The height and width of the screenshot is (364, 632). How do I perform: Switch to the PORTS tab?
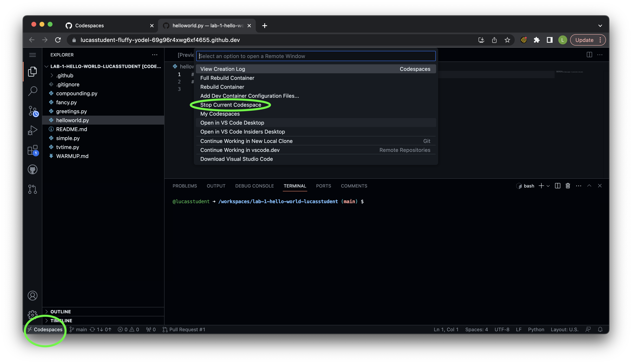click(x=323, y=186)
